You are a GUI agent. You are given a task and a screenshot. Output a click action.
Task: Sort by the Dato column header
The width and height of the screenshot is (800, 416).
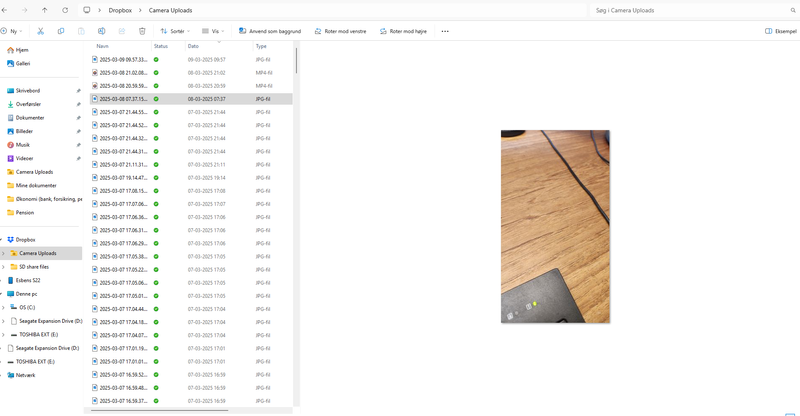pyautogui.click(x=194, y=46)
